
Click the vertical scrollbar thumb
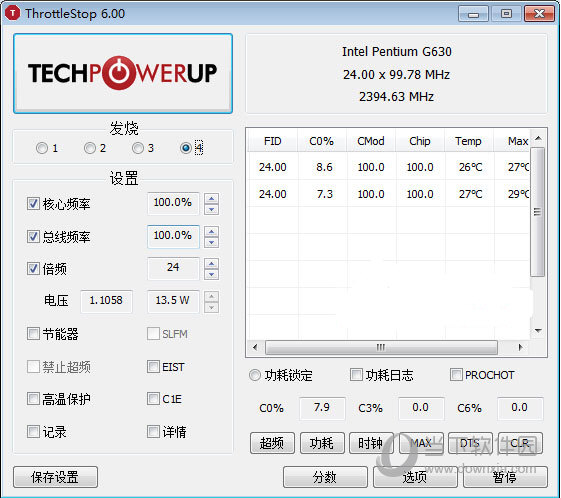537,212
